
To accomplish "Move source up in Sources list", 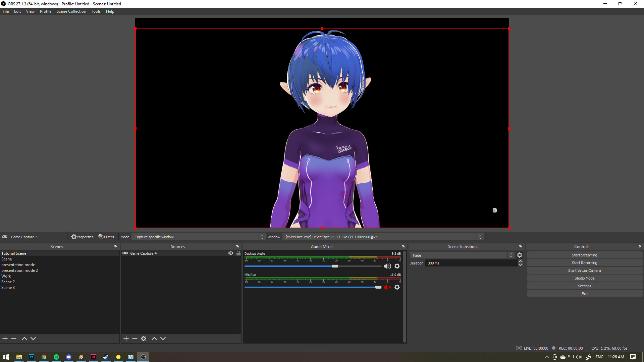I will [x=154, y=339].
